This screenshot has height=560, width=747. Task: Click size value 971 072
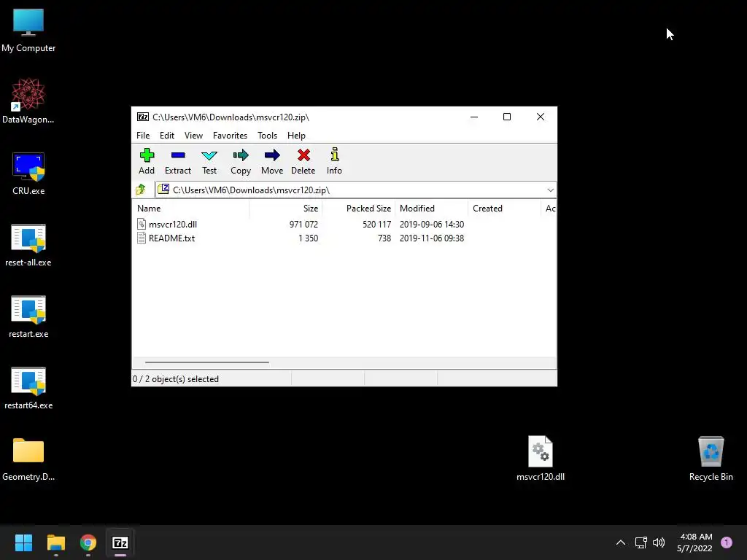click(303, 225)
